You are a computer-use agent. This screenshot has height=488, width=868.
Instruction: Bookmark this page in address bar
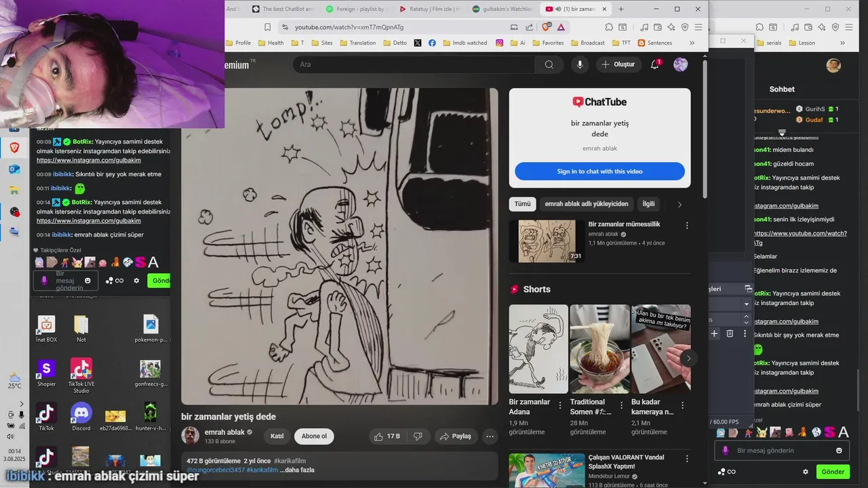pyautogui.click(x=268, y=27)
